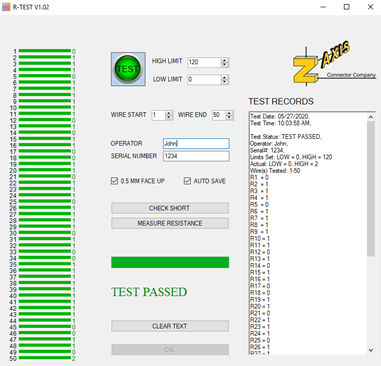The height and width of the screenshot is (366, 381).
Task: Click the CLEAR TEXT button
Action: (170, 326)
